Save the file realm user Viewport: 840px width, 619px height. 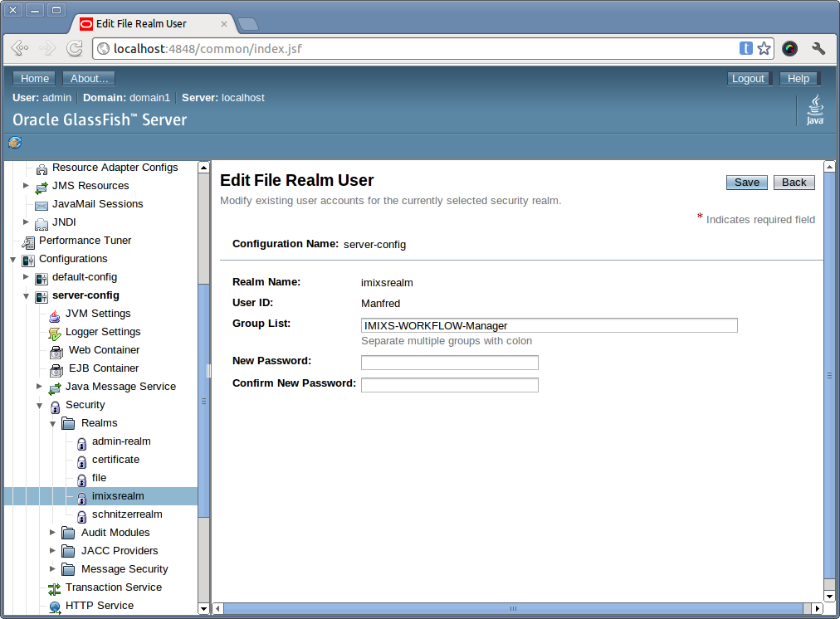tap(747, 183)
